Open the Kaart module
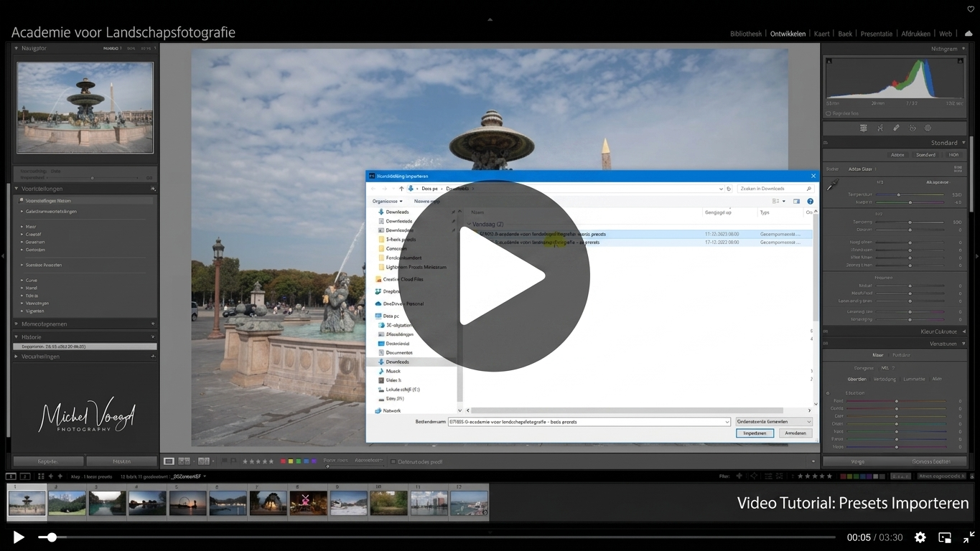This screenshot has width=980, height=551. (x=822, y=34)
